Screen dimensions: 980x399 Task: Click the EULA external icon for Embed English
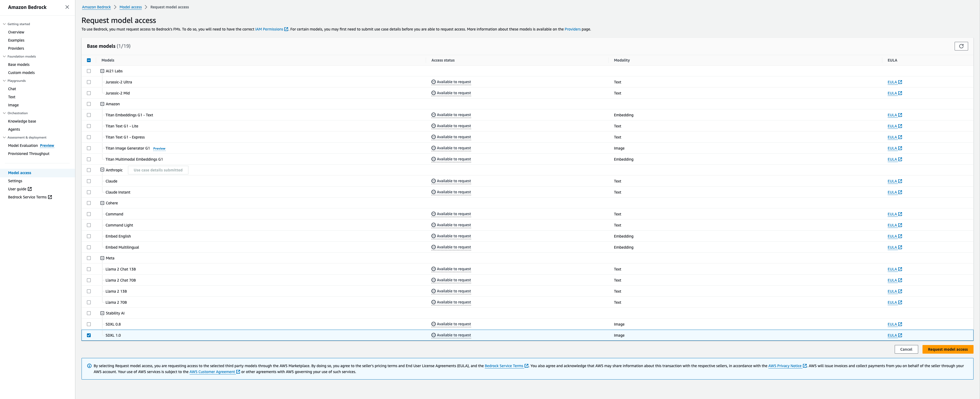(x=900, y=236)
